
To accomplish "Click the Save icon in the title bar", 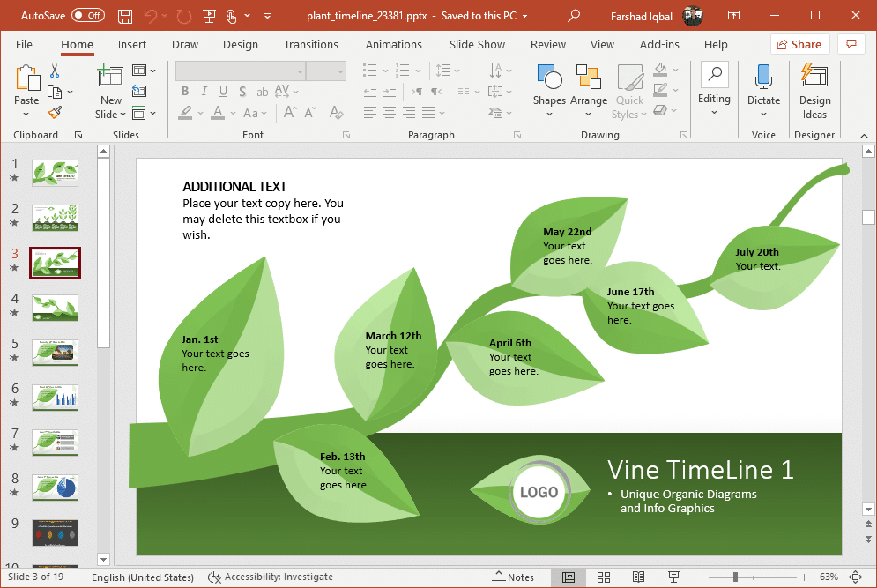I will point(125,16).
